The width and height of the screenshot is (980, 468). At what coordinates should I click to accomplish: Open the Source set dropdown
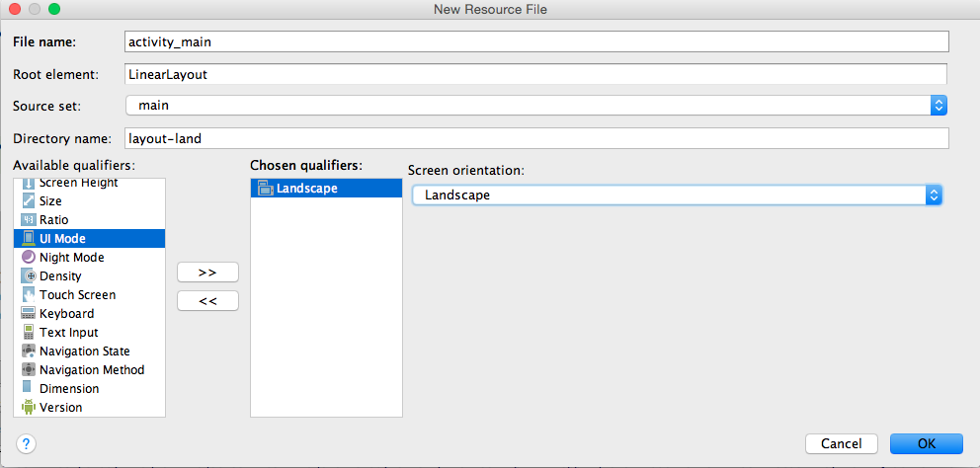point(938,105)
